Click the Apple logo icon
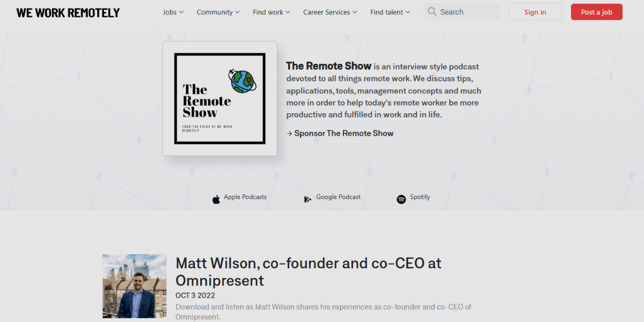 click(216, 200)
